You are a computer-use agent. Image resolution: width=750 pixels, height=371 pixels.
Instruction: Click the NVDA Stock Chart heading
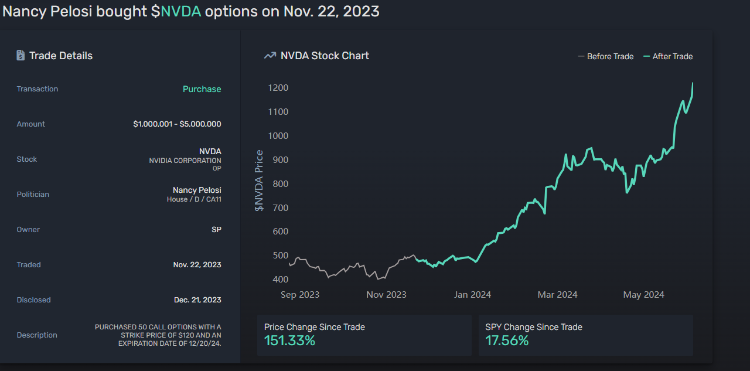click(x=325, y=56)
